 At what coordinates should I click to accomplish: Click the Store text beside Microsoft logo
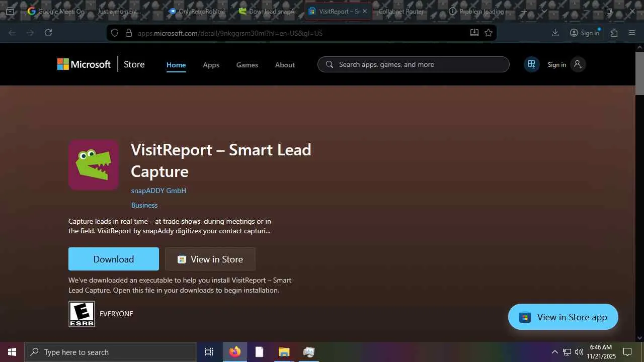(134, 64)
